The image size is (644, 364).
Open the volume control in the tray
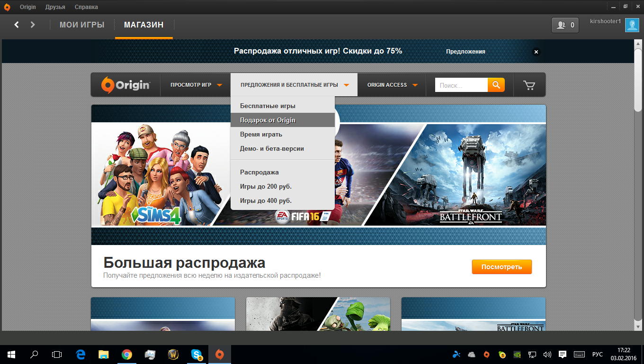[x=547, y=354]
